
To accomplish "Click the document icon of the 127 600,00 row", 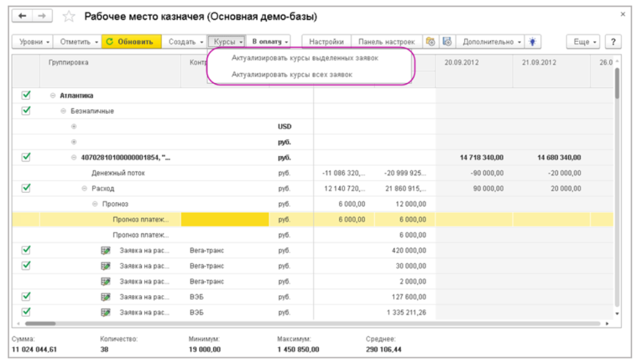I will (106, 297).
